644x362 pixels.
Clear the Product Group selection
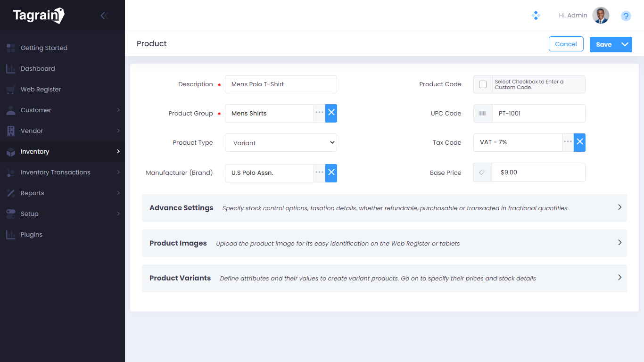click(331, 113)
